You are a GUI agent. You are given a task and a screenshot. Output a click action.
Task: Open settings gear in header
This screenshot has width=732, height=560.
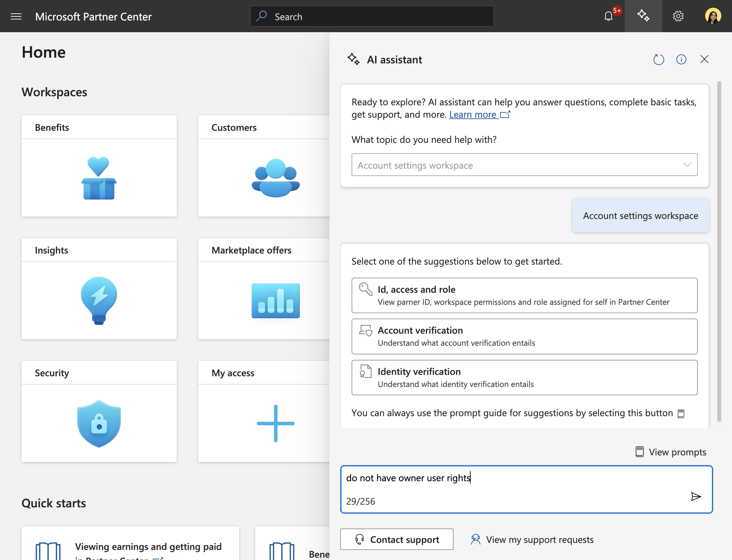678,16
